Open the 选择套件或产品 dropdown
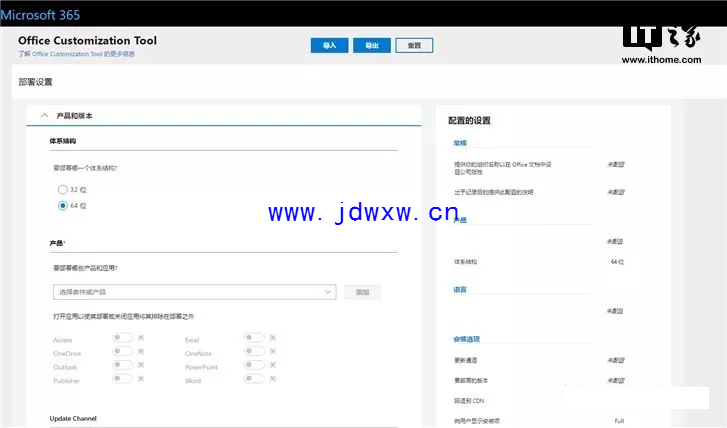 195,292
